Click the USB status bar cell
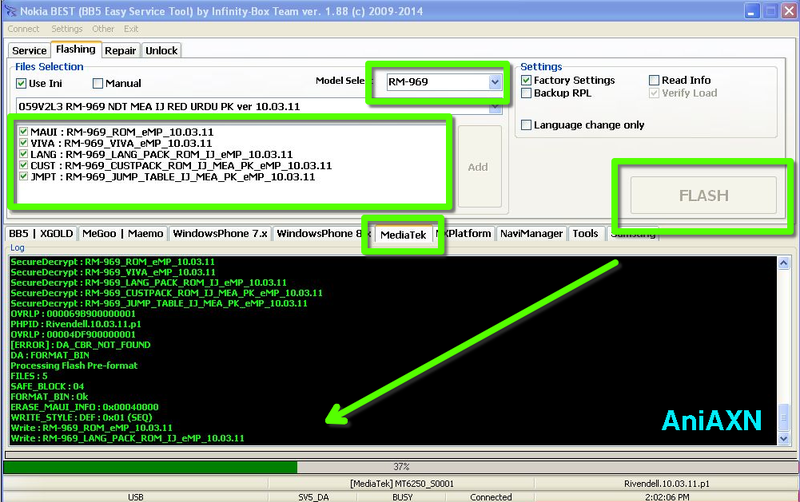Screen dimensions: 800x502 (x=135, y=497)
